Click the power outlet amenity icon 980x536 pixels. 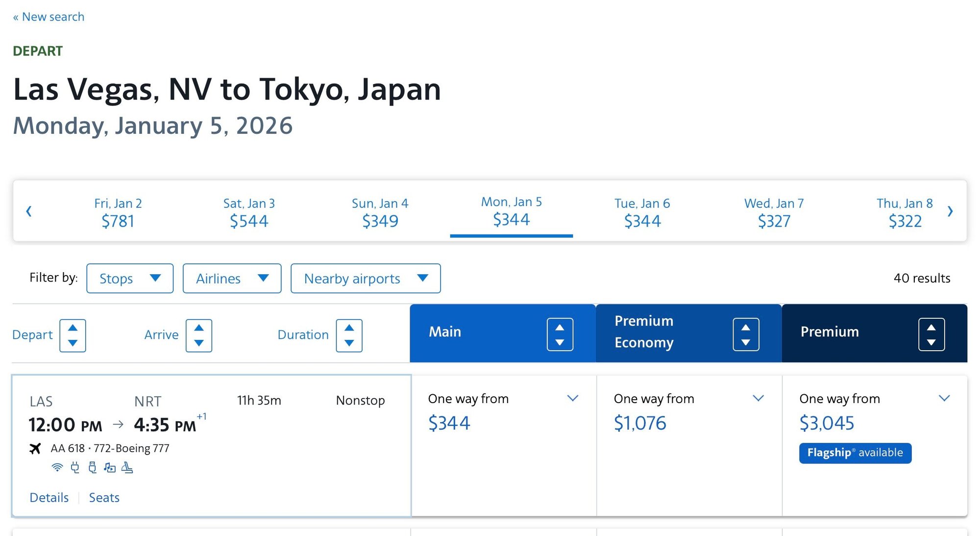[x=75, y=467]
